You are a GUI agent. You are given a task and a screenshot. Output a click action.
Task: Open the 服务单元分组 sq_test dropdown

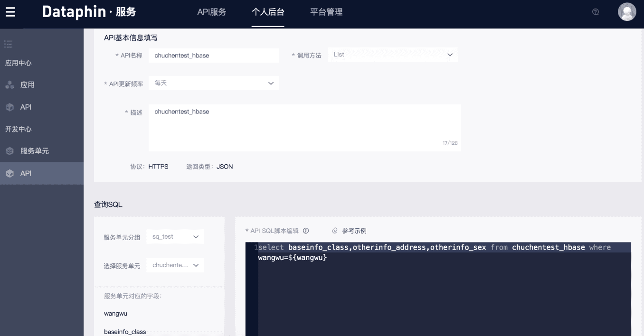click(175, 236)
